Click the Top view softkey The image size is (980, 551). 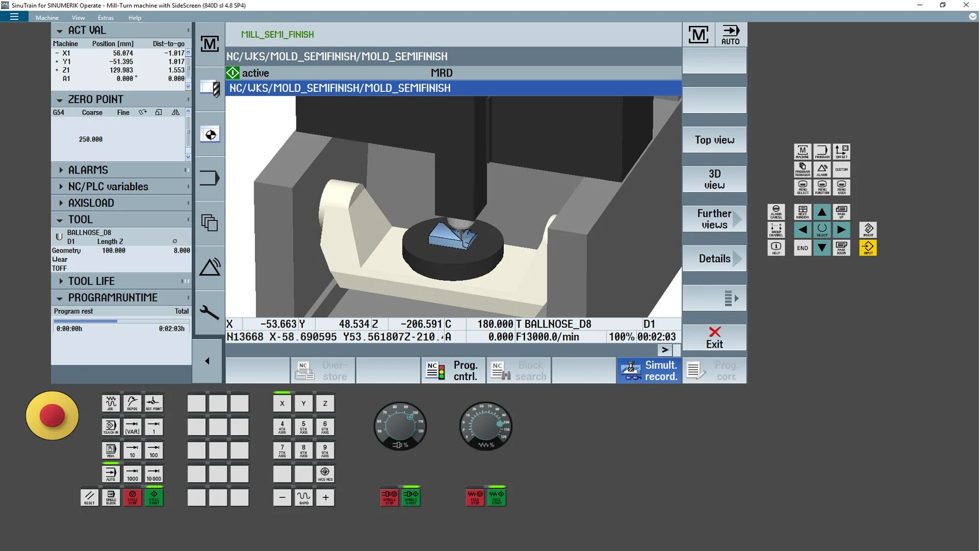coord(714,140)
